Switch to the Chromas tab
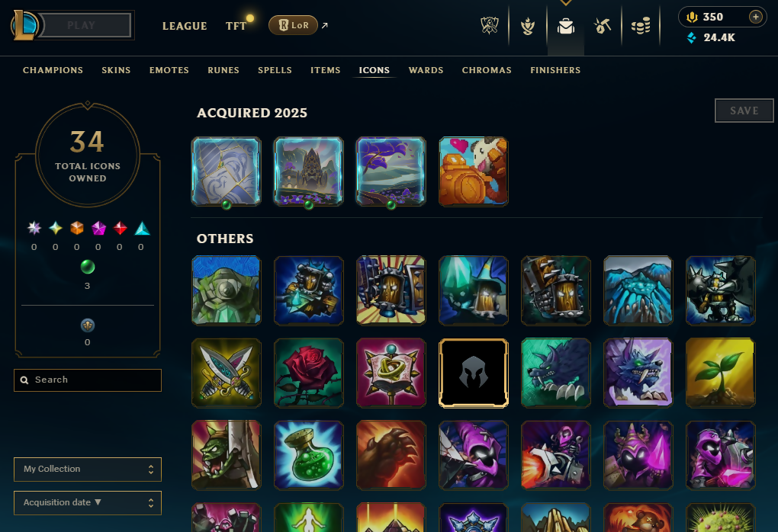The width and height of the screenshot is (778, 532). (487, 70)
